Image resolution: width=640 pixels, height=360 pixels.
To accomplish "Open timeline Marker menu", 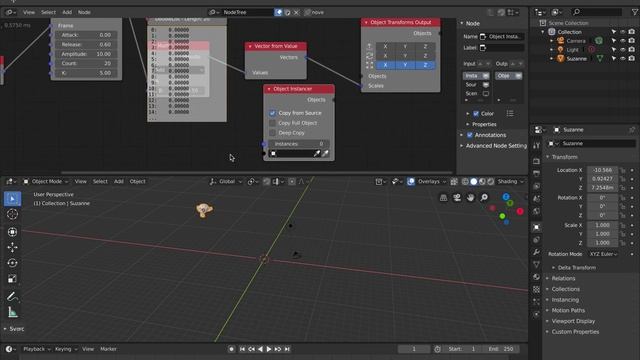I will tap(108, 349).
